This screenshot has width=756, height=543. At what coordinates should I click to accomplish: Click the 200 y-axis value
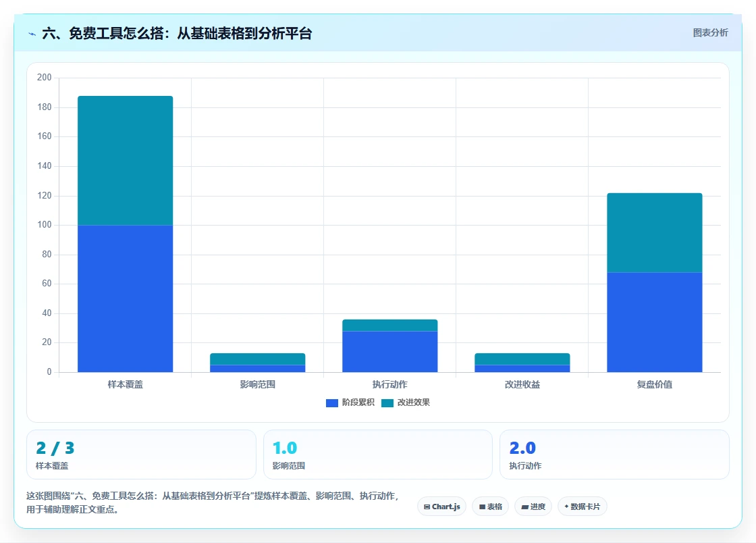[45, 77]
